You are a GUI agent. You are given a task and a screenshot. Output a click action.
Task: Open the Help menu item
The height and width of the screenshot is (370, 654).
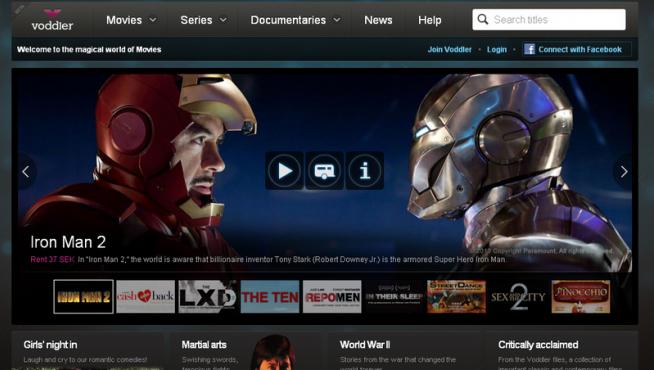click(430, 20)
